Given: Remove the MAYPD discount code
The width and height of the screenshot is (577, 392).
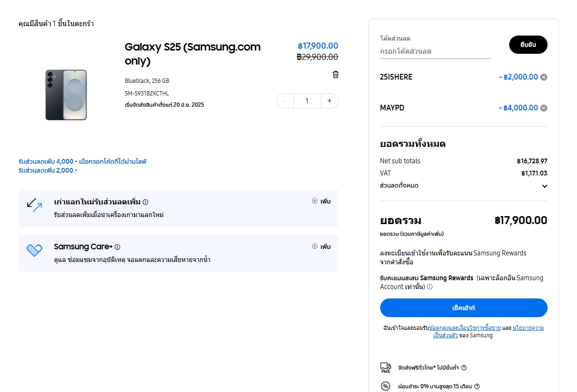Looking at the screenshot, I should point(544,108).
